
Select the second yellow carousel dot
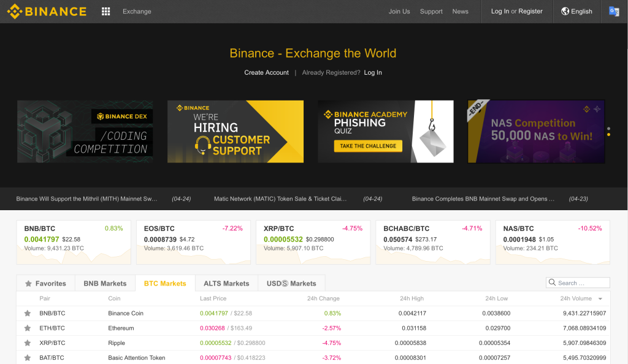click(609, 135)
